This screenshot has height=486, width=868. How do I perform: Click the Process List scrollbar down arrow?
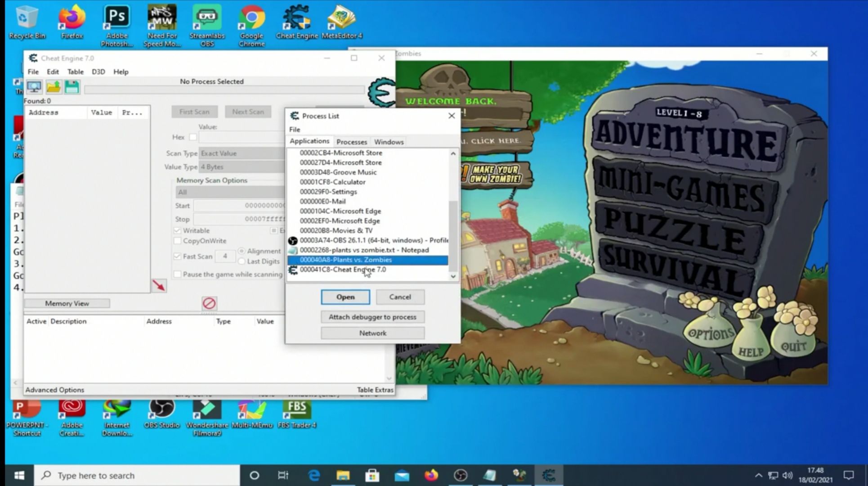tap(453, 276)
